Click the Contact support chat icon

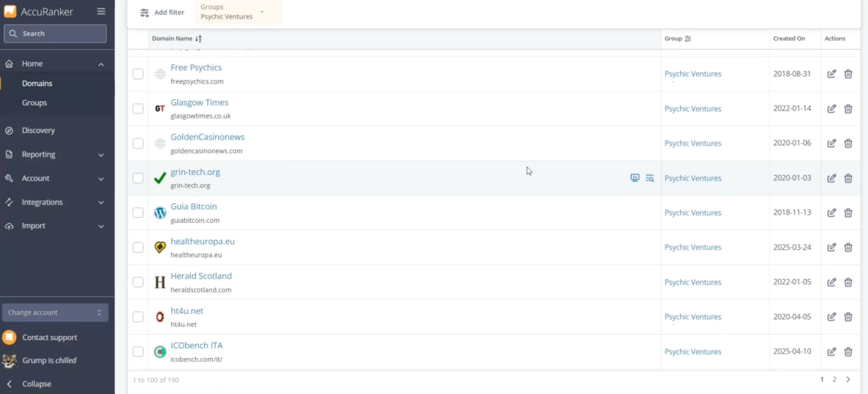point(9,338)
